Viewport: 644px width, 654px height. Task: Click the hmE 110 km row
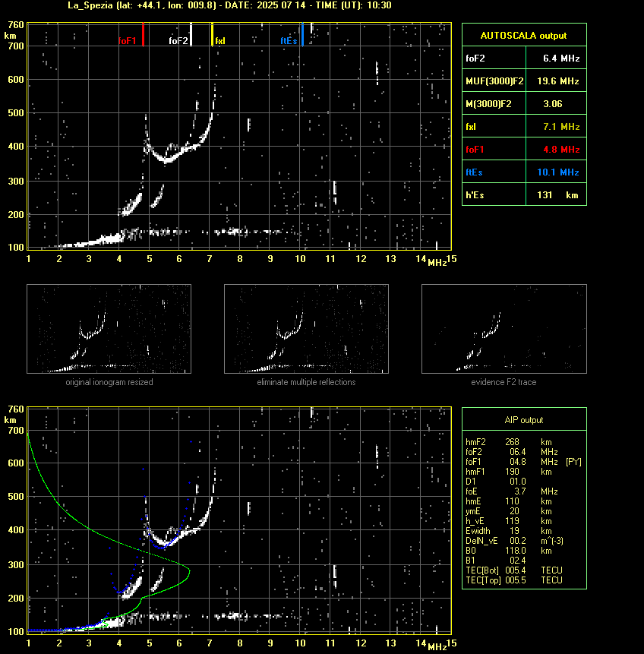click(509, 501)
